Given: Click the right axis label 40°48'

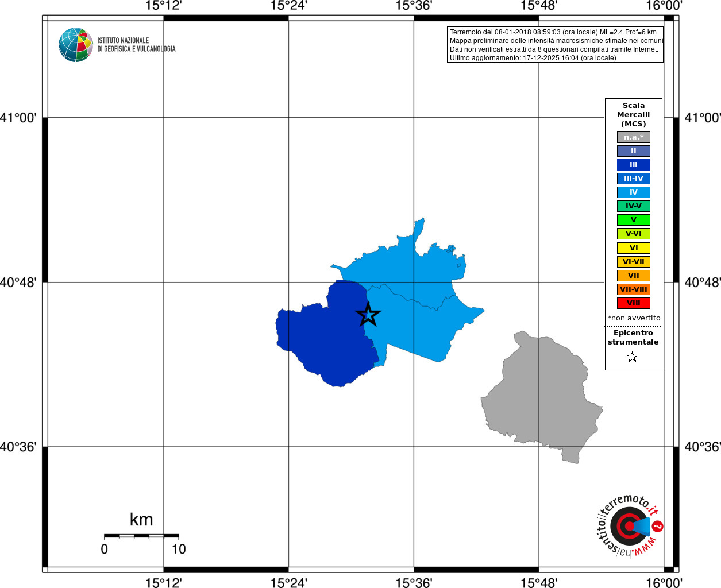Looking at the screenshot, I should 702,283.
